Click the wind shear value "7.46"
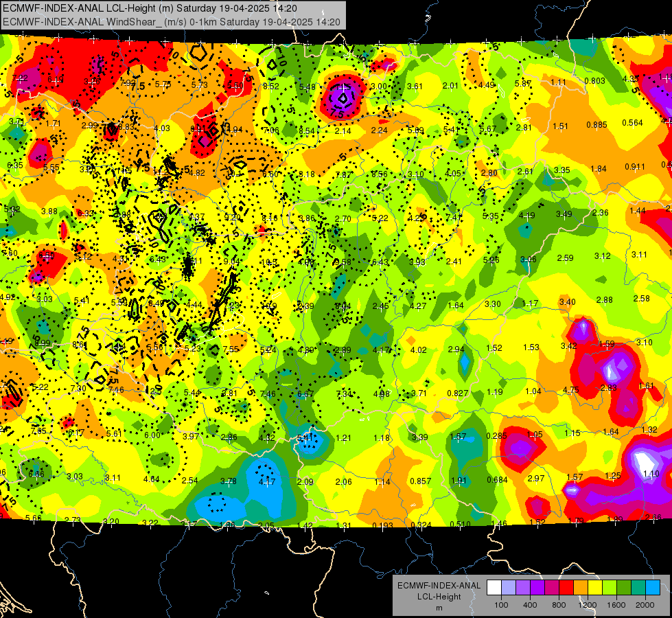Image resolution: width=672 pixels, height=618 pixels. (x=268, y=393)
